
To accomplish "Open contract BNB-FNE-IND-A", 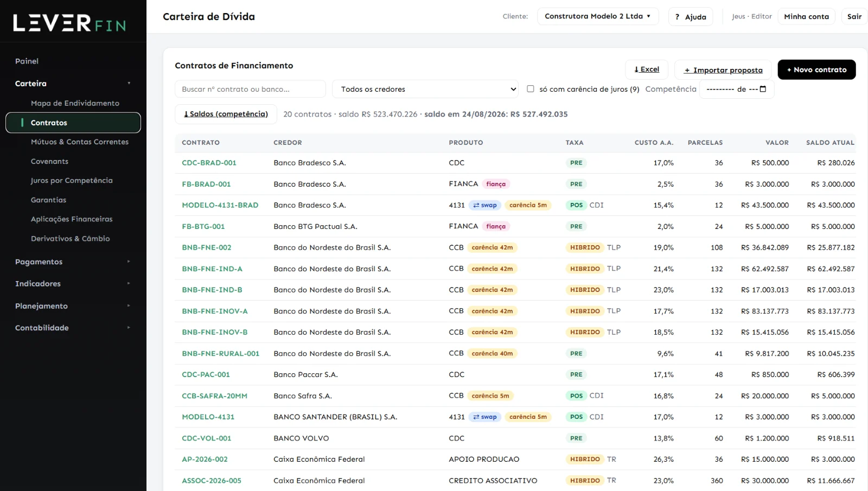I will point(212,269).
